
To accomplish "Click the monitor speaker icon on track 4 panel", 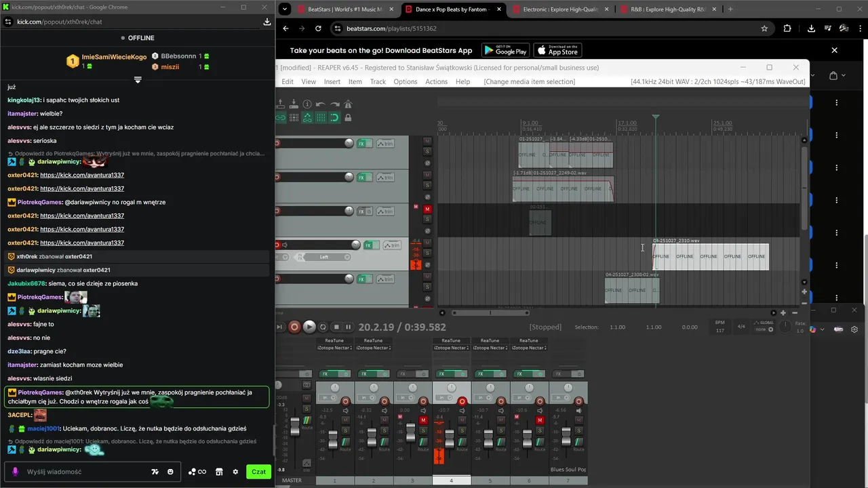I will point(285,245).
